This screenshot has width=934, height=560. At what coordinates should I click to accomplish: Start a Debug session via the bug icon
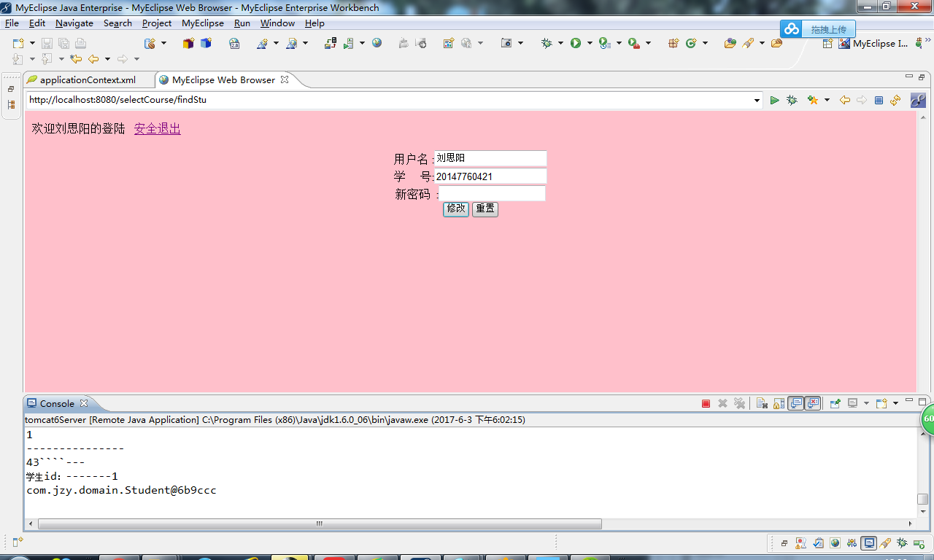click(x=547, y=42)
